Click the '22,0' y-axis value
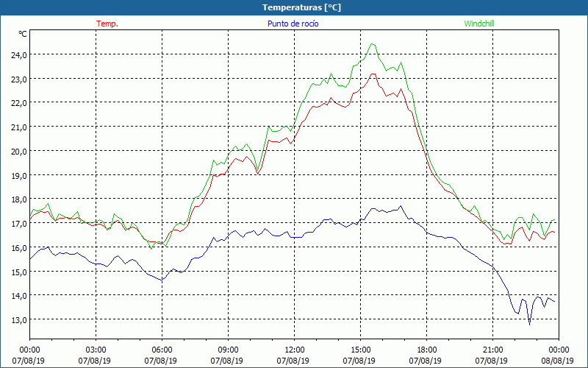 19,103
